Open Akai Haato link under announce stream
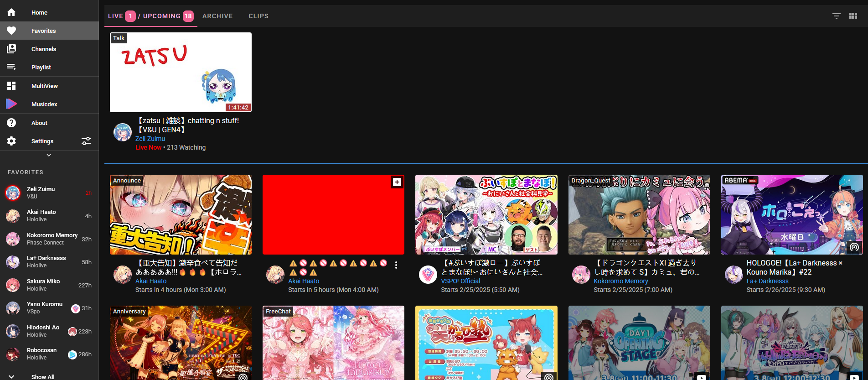Screen dimensions: 868x380 [151, 281]
